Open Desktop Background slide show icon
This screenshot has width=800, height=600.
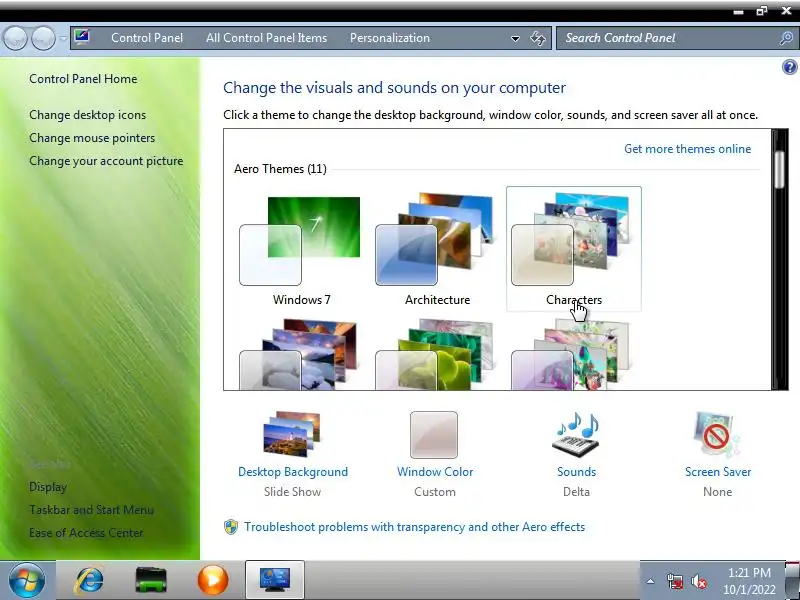coord(292,434)
